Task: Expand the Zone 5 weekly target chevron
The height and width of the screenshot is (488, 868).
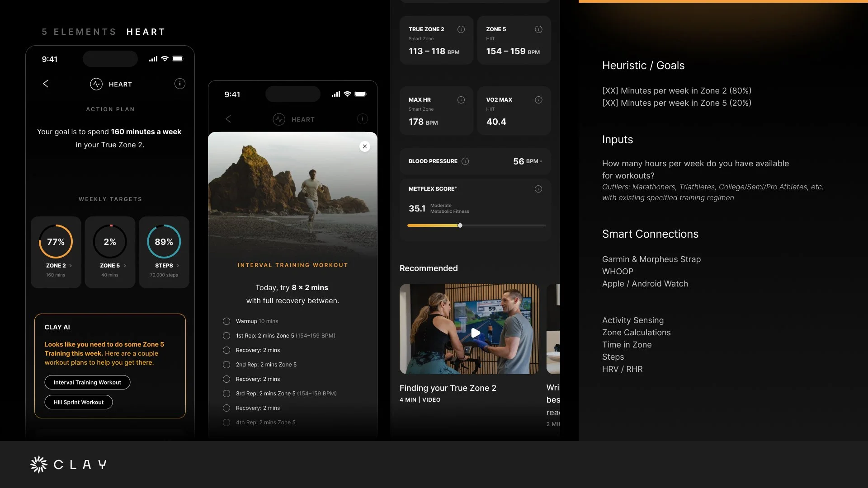Action: (125, 266)
